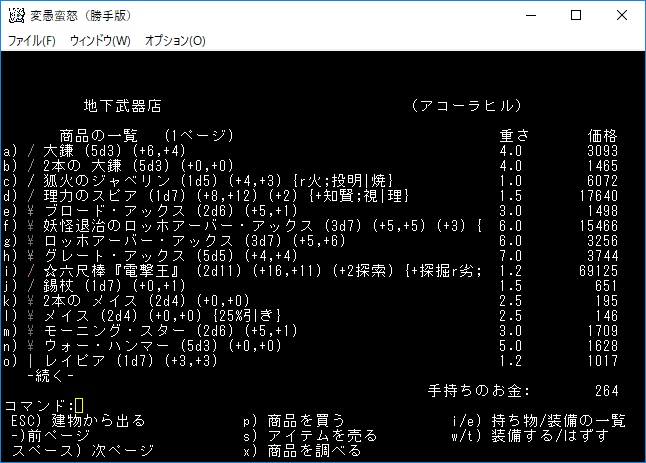Open the ウィンドウ(W) menu
The image size is (646, 463).
coord(100,41)
